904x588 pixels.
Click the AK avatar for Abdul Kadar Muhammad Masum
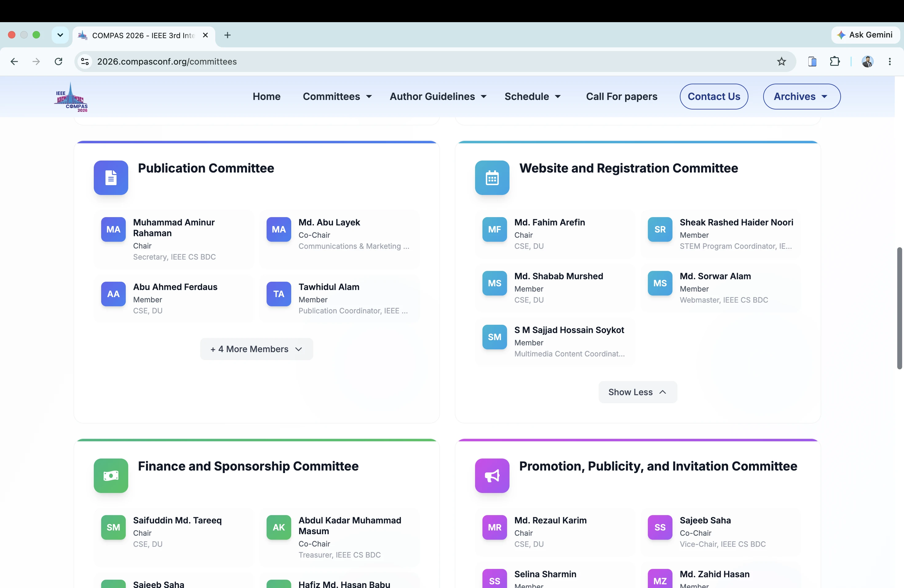[279, 527]
